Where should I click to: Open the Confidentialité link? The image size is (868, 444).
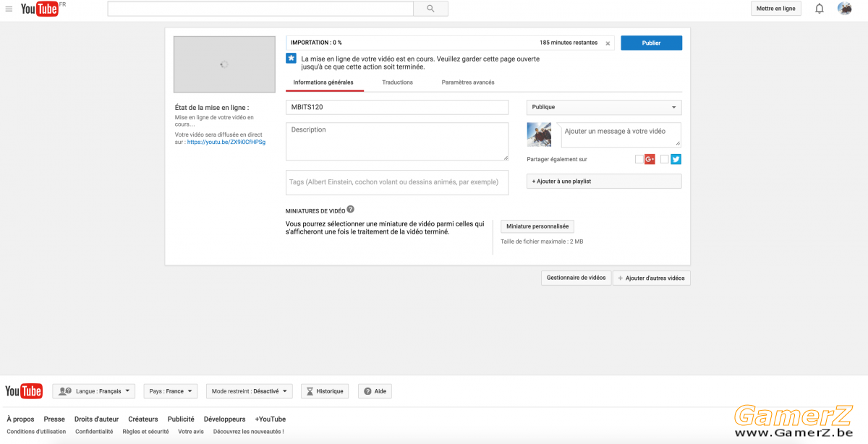coord(94,432)
